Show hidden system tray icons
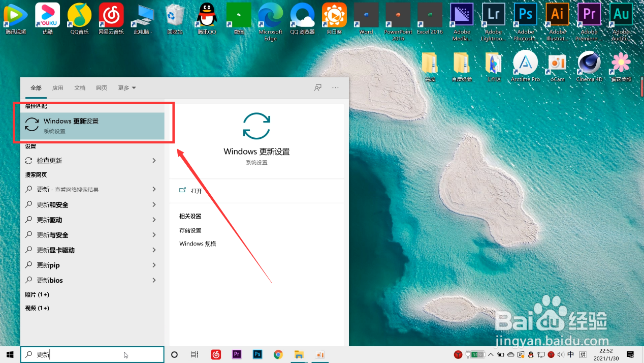Image resolution: width=644 pixels, height=363 pixels. point(491,354)
